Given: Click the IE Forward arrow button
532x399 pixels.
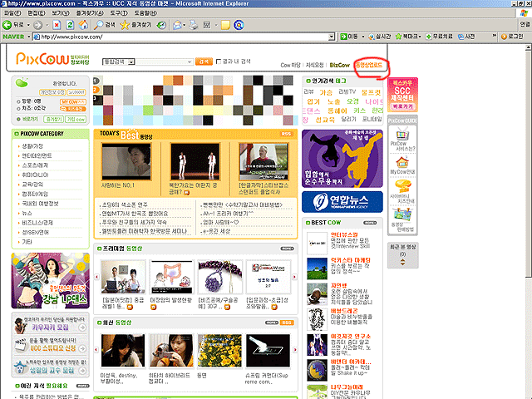Looking at the screenshot, I should (x=37, y=25).
